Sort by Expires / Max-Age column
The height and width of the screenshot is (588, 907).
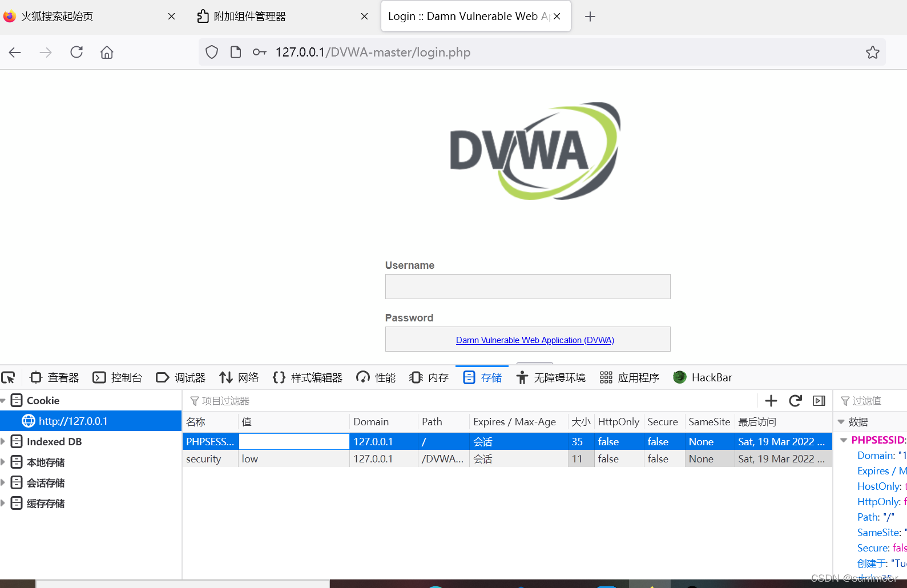[518, 422]
